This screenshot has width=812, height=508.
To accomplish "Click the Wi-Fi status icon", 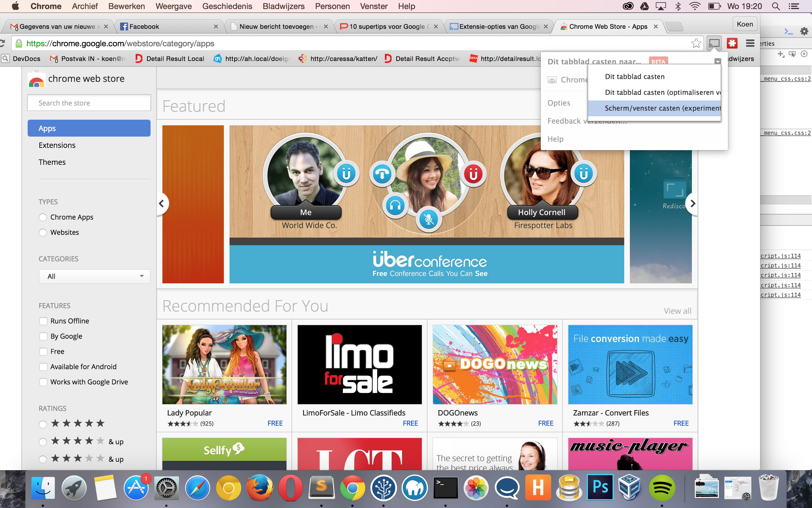I will pyautogui.click(x=695, y=6).
